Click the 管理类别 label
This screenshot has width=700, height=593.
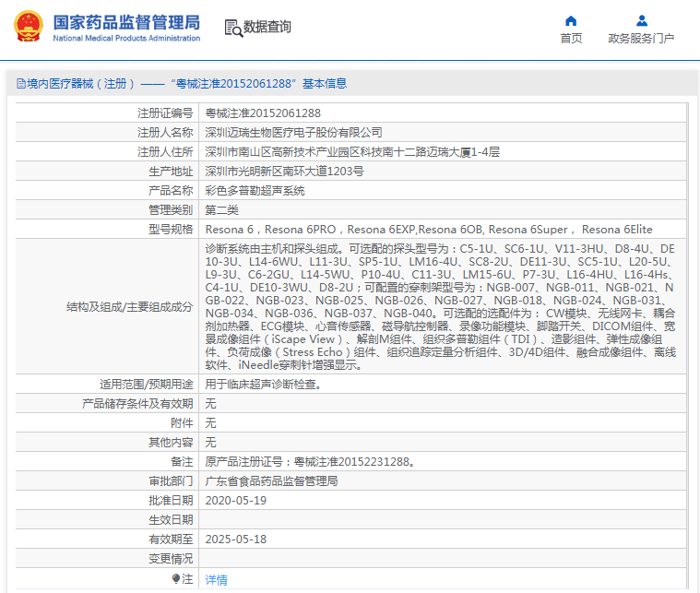pyautogui.click(x=171, y=210)
